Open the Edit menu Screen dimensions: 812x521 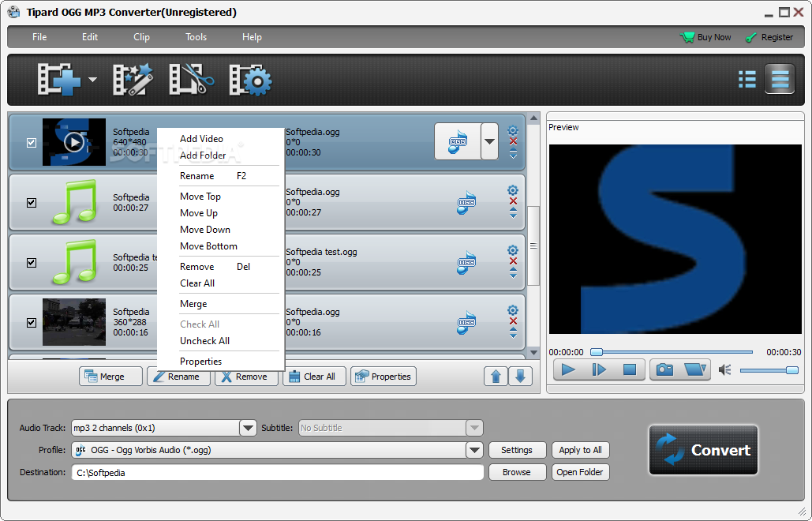pyautogui.click(x=90, y=37)
